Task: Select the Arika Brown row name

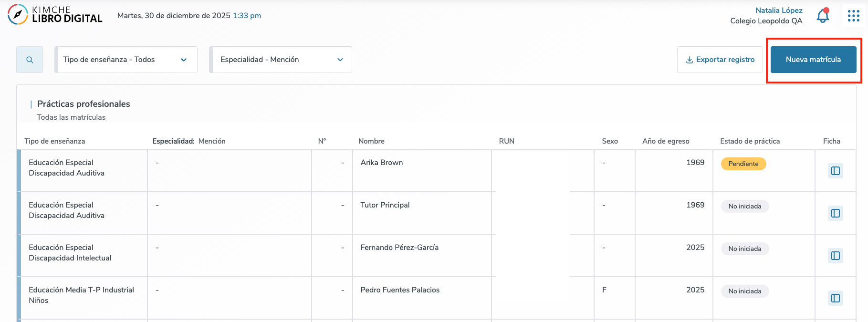Action: click(381, 163)
